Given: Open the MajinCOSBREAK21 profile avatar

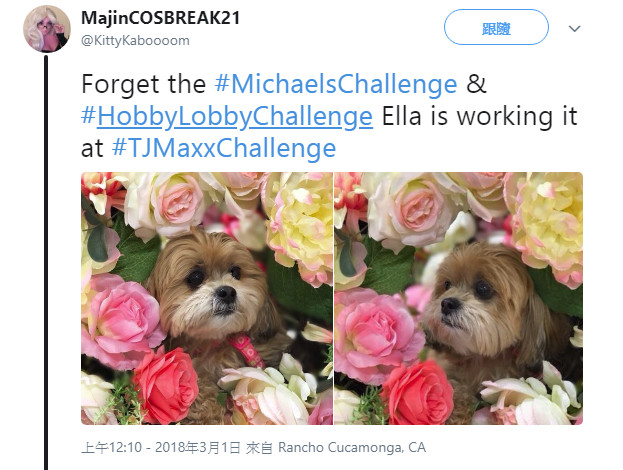Looking at the screenshot, I should [47, 29].
